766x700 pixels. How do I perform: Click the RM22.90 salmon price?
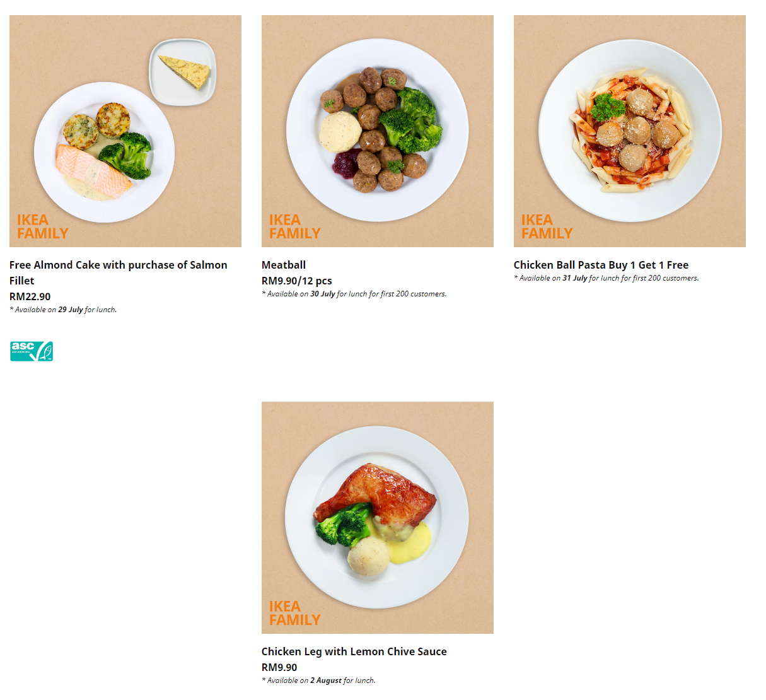pyautogui.click(x=30, y=296)
